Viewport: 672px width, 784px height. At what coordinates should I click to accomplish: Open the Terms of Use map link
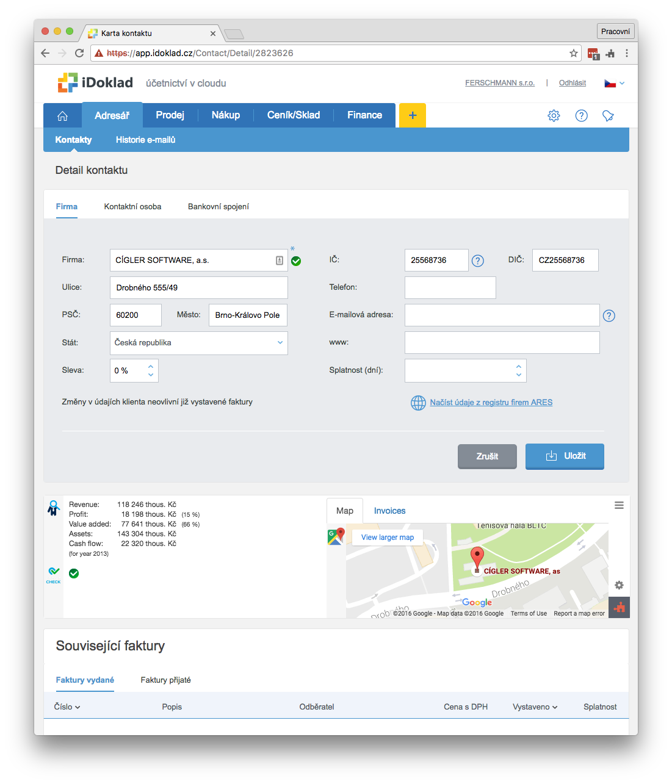pyautogui.click(x=529, y=614)
